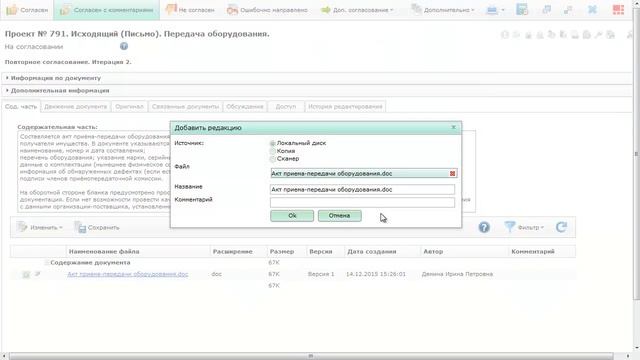Click the pencil icon in the file row

click(x=37, y=274)
